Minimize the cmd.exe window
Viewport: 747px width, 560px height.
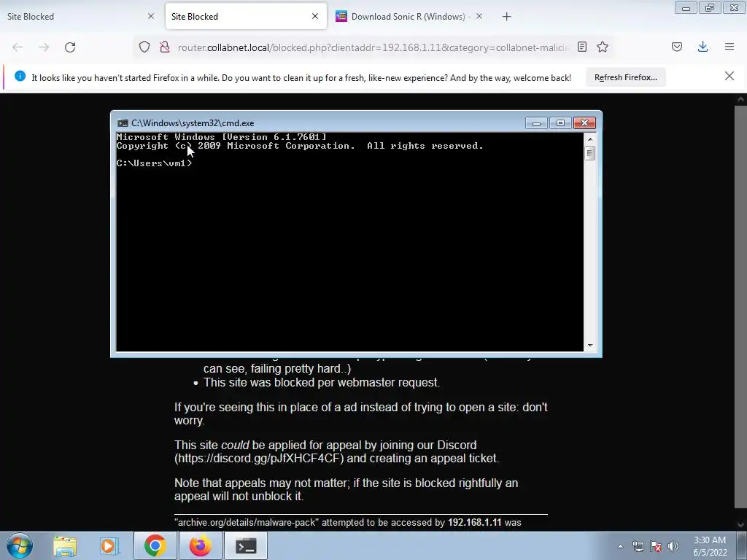pos(536,123)
